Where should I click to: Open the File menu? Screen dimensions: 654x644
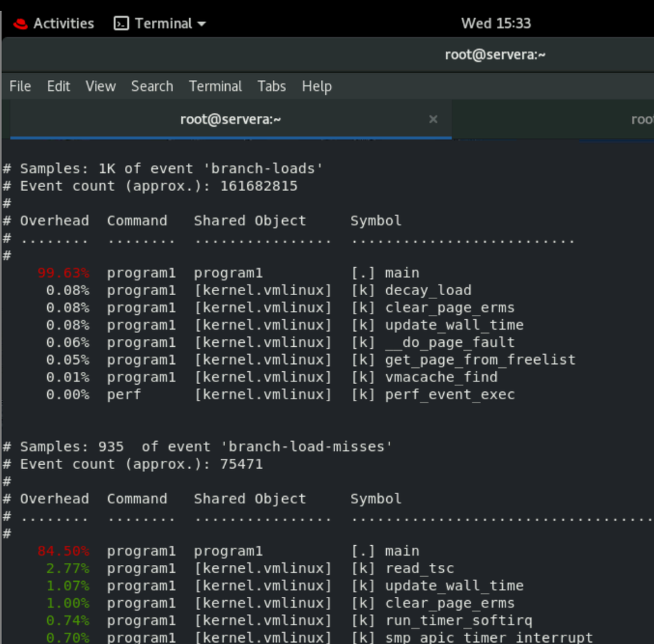[20, 86]
